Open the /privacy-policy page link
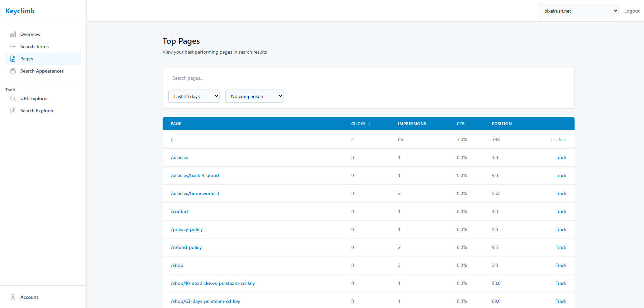 [x=187, y=229]
